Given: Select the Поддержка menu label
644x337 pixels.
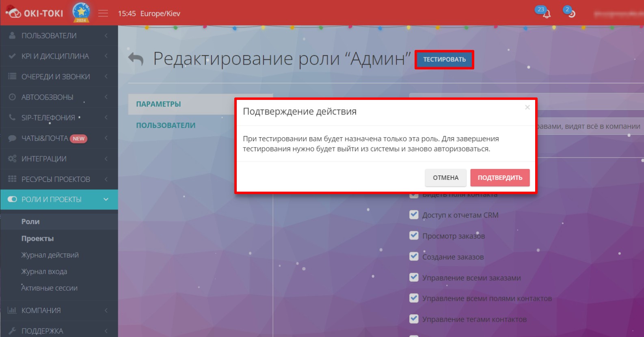Looking at the screenshot, I should [42, 331].
